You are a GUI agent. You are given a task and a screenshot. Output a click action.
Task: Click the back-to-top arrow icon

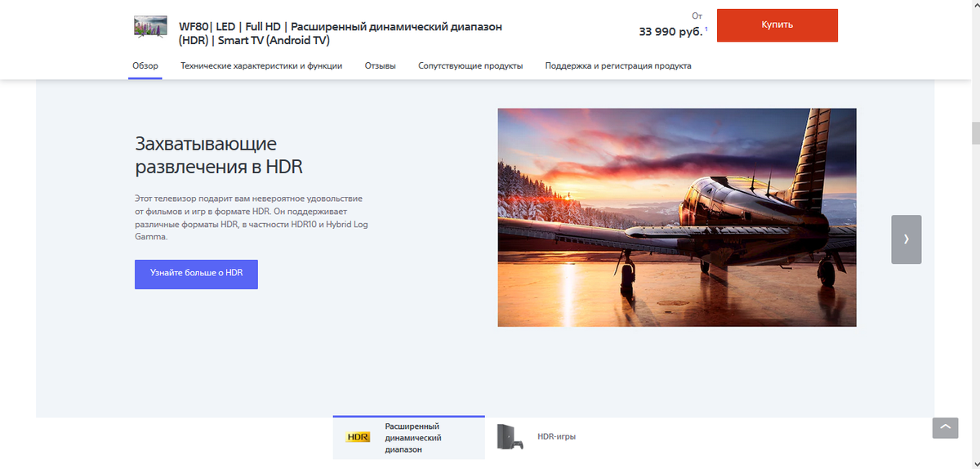coord(945,428)
